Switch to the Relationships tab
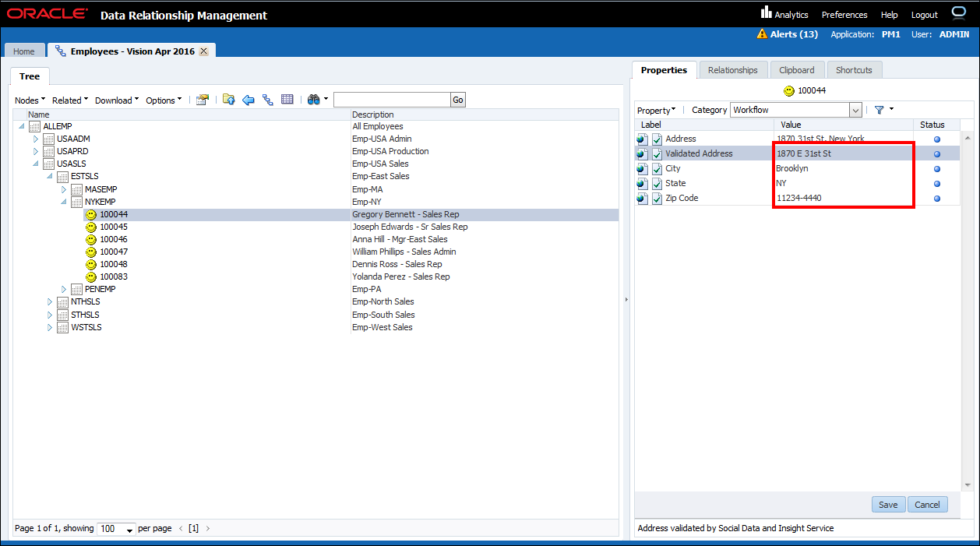Image resolution: width=980 pixels, height=546 pixels. tap(732, 70)
